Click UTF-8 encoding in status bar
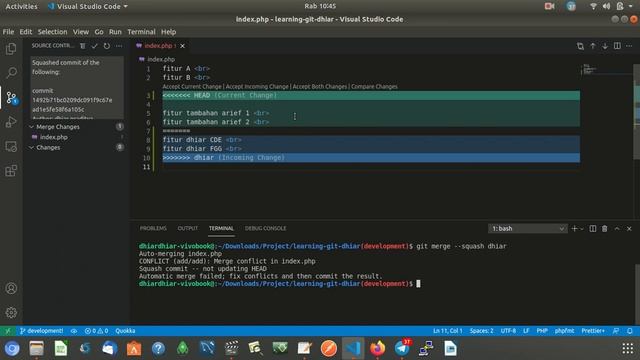 click(508, 331)
